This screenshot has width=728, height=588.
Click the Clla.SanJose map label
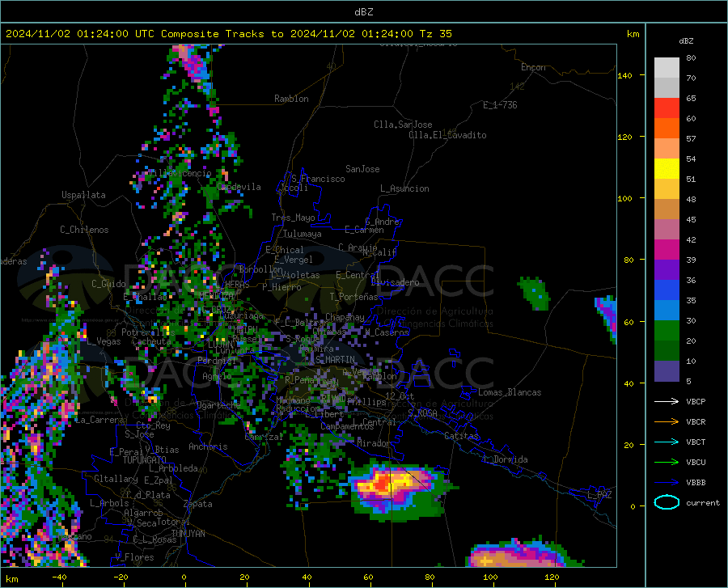tap(403, 125)
